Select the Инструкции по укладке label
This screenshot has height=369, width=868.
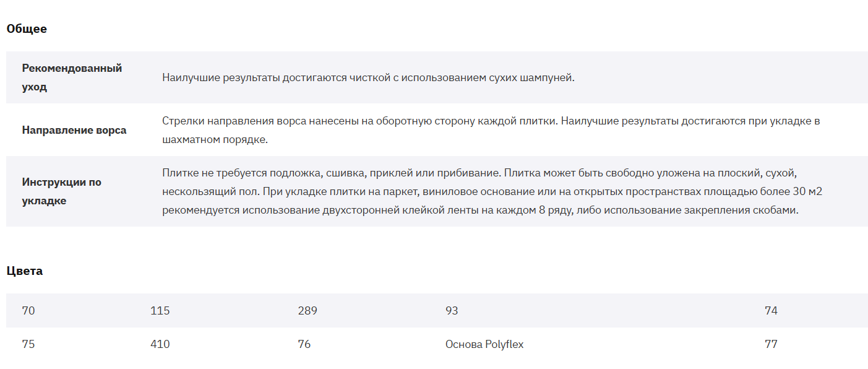pyautogui.click(x=62, y=191)
